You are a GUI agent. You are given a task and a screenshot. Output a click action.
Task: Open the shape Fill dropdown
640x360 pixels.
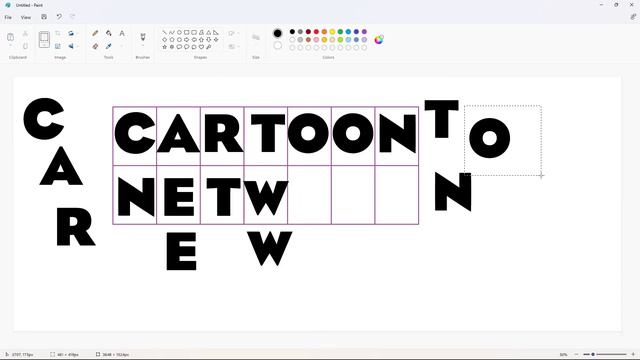click(234, 47)
